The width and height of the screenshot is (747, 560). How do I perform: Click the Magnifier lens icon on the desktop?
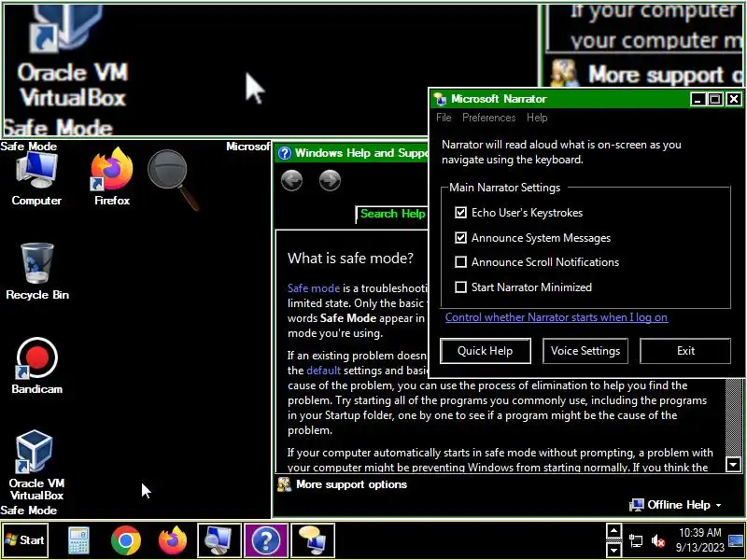tap(174, 179)
